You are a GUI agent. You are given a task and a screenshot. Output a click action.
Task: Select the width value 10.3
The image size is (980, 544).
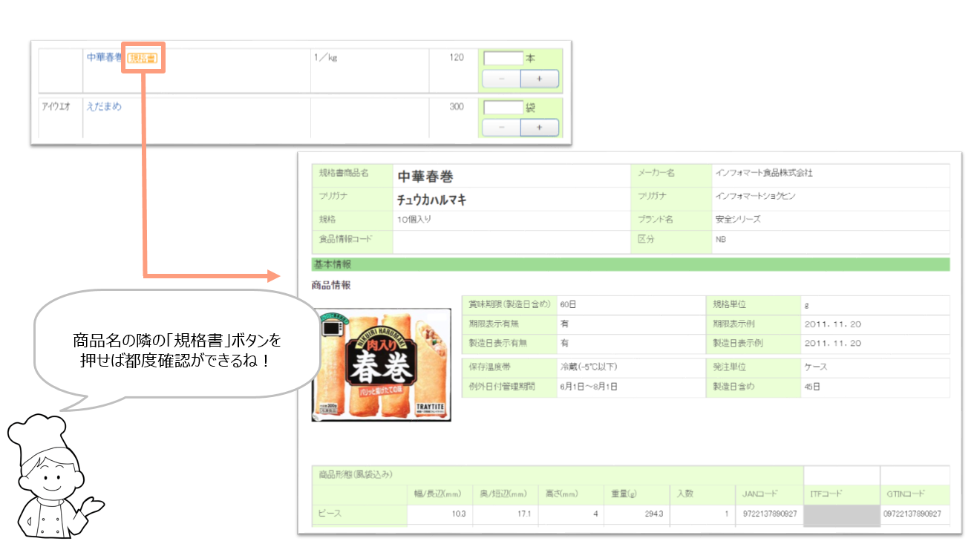459,514
